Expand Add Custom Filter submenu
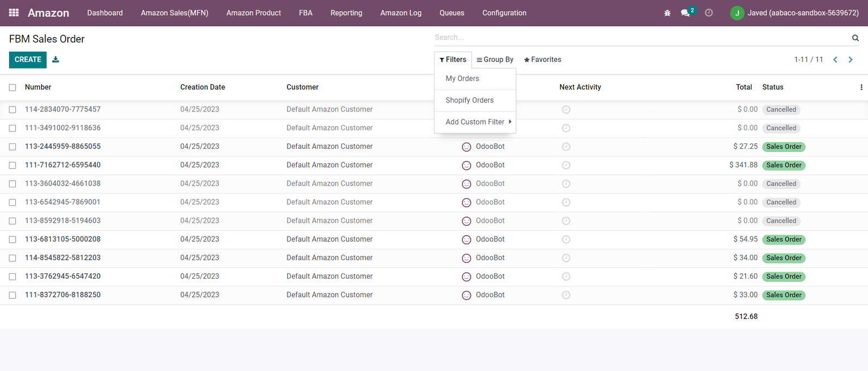The height and width of the screenshot is (371, 868). click(475, 122)
